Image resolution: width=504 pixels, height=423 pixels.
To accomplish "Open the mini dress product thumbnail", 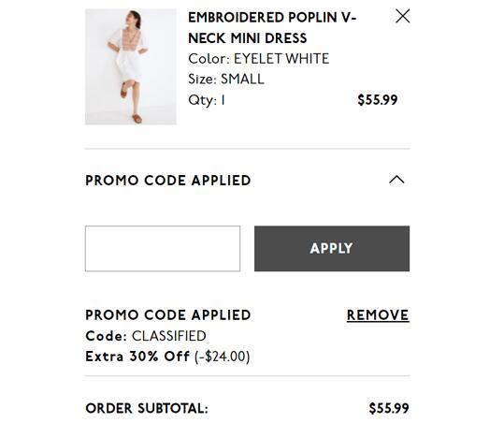I will [x=131, y=66].
